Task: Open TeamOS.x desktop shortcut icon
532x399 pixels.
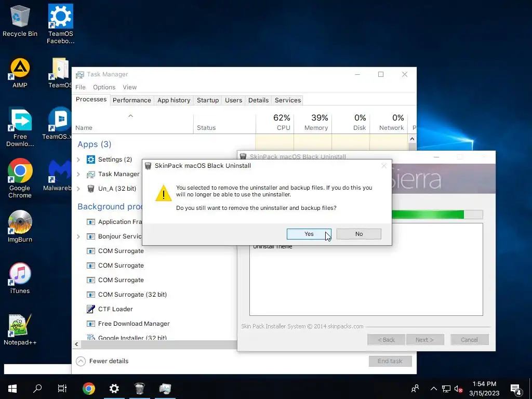Action: tap(58, 124)
